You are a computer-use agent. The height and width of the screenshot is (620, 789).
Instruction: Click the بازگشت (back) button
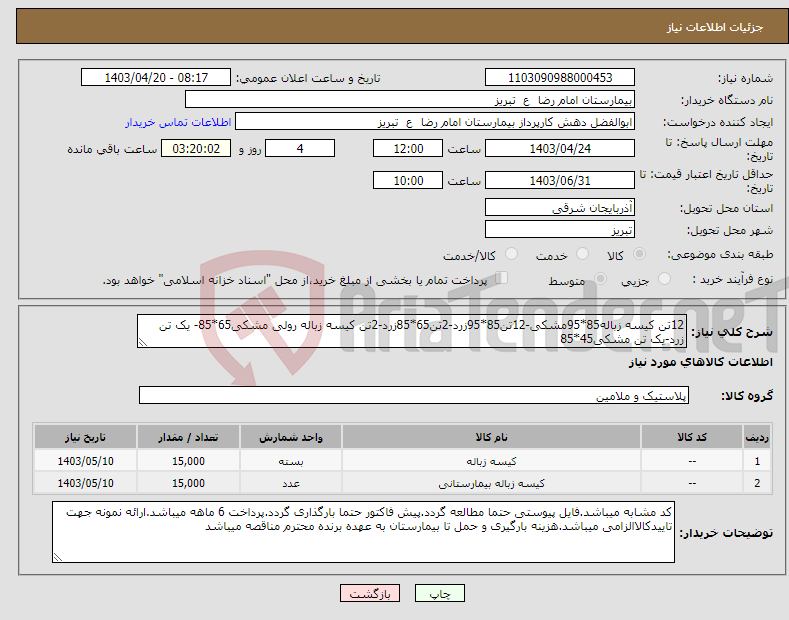click(x=370, y=593)
